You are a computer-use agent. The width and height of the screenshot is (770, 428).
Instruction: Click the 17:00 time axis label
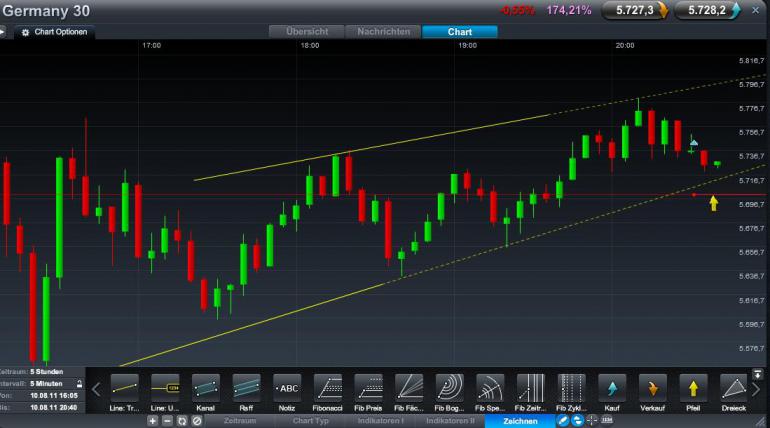click(x=152, y=45)
